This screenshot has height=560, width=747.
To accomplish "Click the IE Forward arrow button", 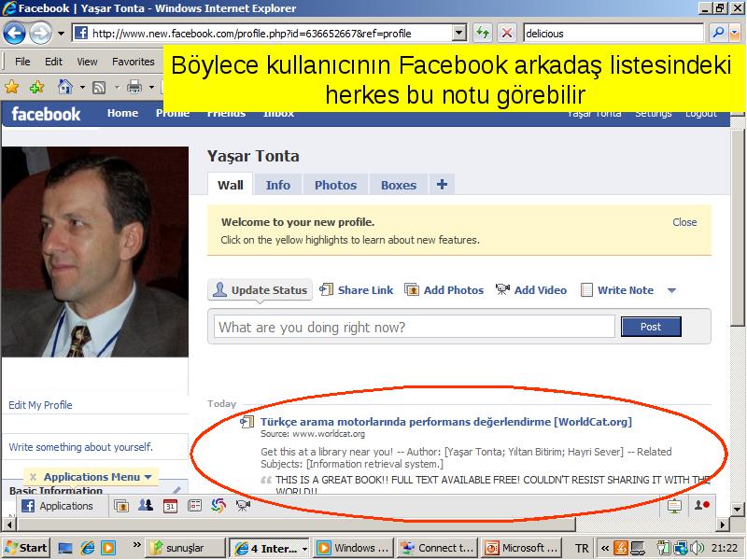I will (x=40, y=34).
